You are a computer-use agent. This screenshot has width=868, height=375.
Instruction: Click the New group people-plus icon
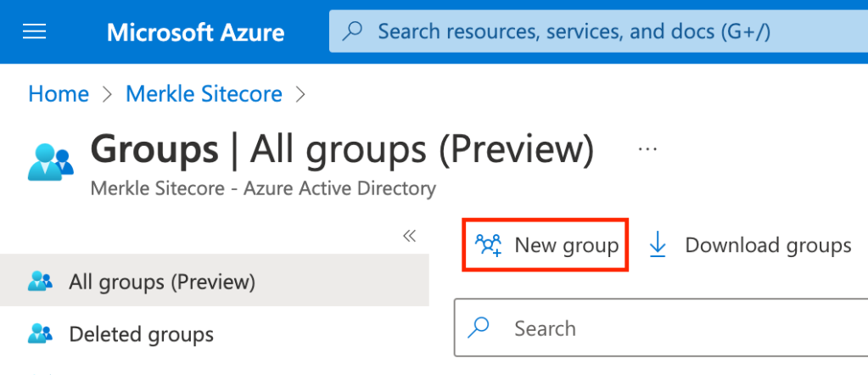[x=488, y=245]
